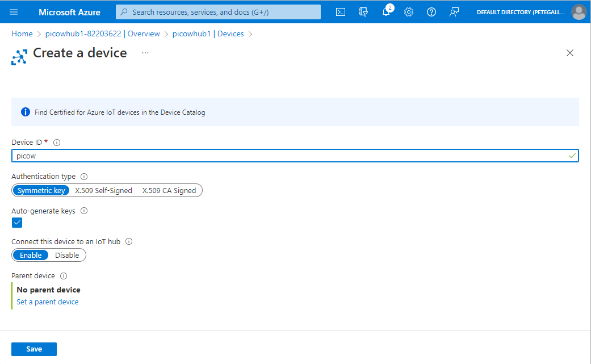The image size is (591, 364).
Task: Show info for Connect this device to IoT hub
Action: click(129, 241)
